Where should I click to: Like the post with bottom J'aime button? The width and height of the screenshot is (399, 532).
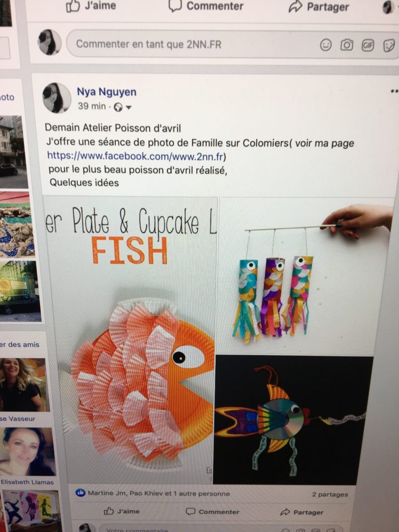[x=122, y=511]
